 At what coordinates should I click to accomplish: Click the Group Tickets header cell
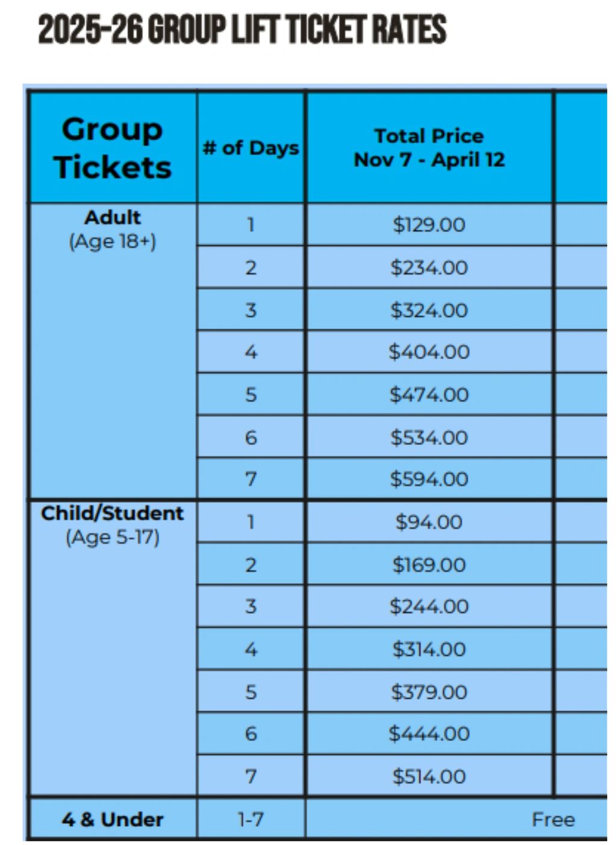point(113,148)
